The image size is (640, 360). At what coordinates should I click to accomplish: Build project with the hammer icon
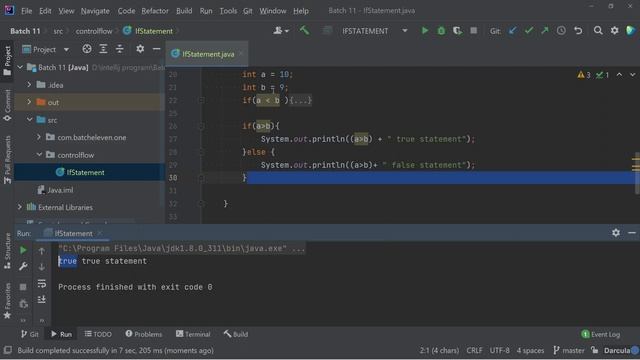304,30
